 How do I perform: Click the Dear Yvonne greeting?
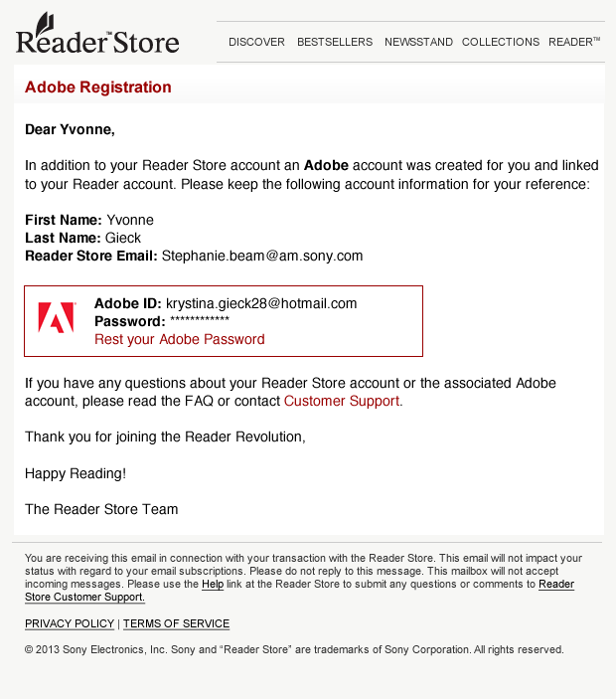[70, 128]
